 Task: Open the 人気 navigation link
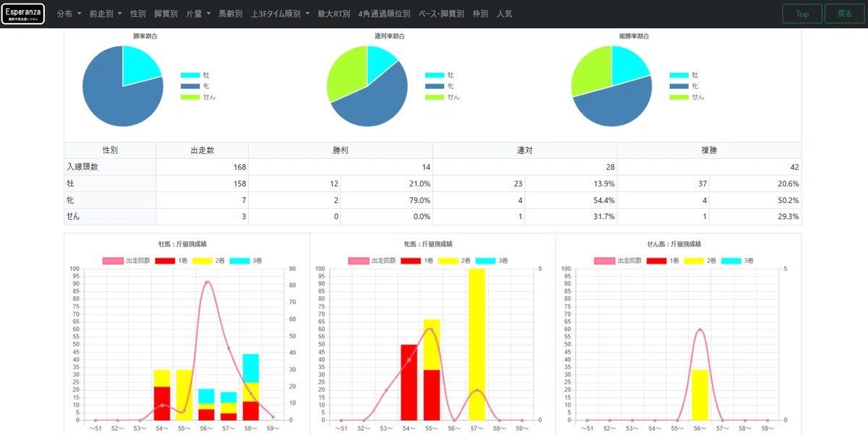pos(504,14)
